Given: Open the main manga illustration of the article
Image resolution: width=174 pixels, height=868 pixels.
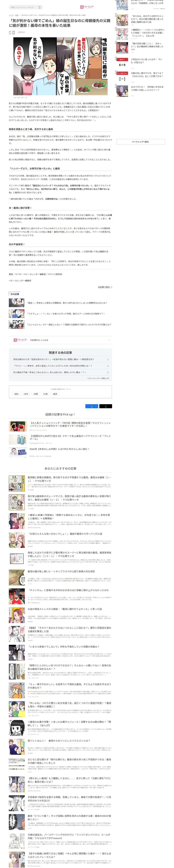Looking at the screenshot, I should 60,66.
